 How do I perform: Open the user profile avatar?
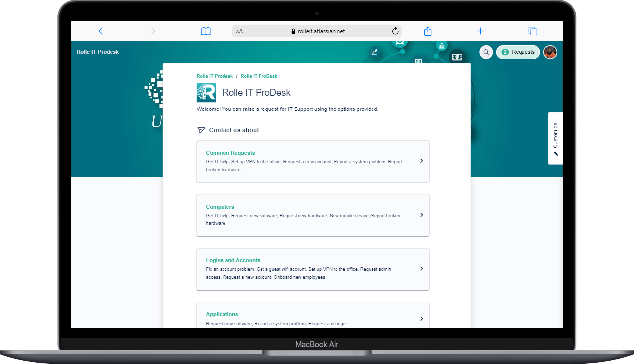[550, 52]
